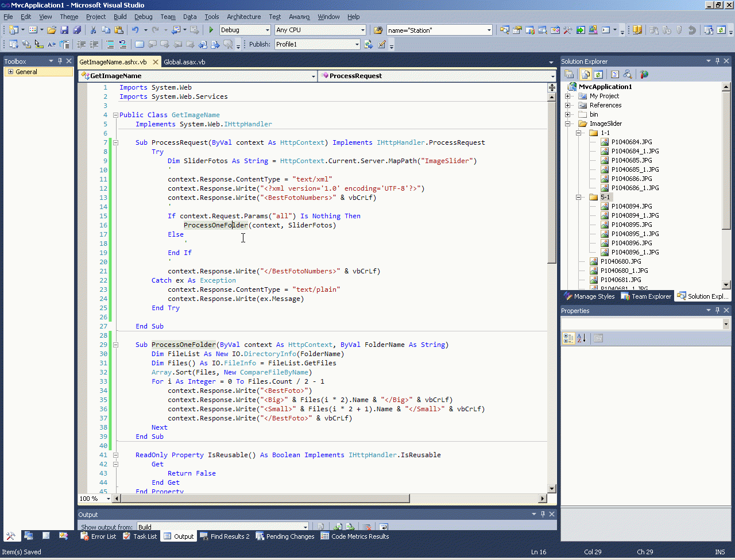Screen dimensions: 735x560
Task: Show the Team Explorer tab
Action: (646, 296)
